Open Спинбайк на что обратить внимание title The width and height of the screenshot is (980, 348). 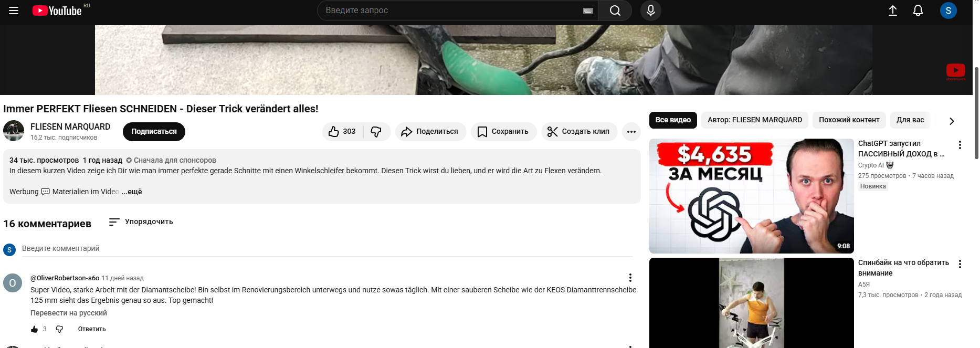(x=903, y=268)
